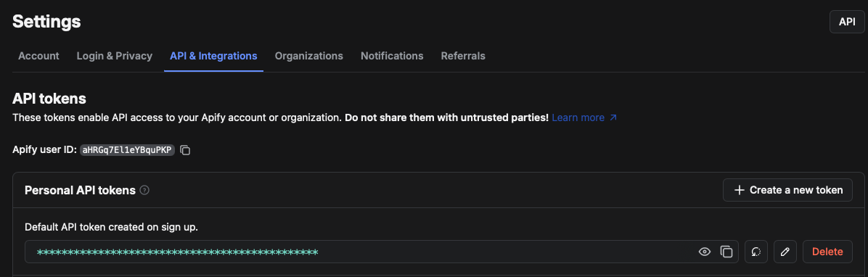
Task: Open the Login & Privacy tab
Action: (115, 56)
